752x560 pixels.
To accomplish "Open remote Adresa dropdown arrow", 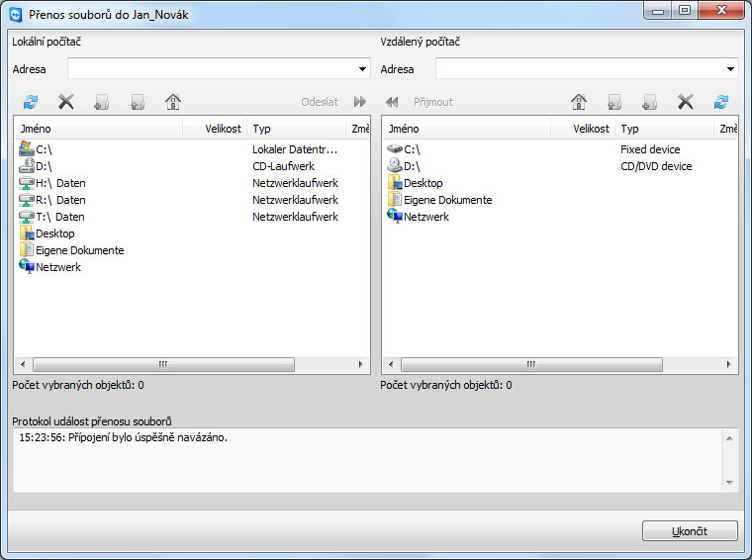I will coord(730,69).
